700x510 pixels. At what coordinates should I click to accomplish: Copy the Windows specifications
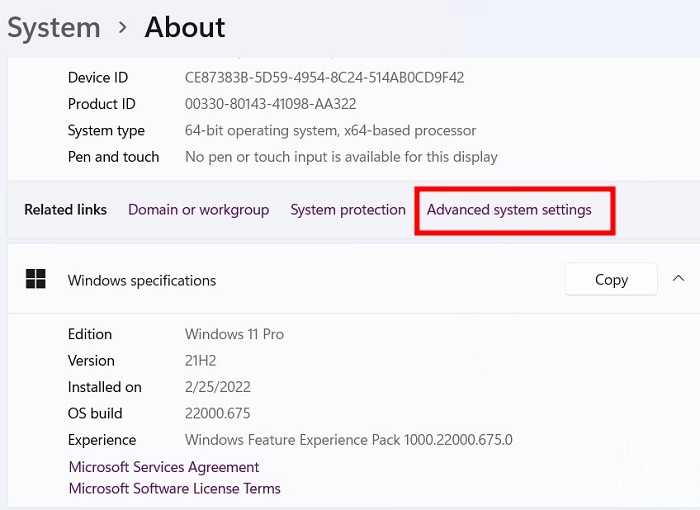(611, 280)
